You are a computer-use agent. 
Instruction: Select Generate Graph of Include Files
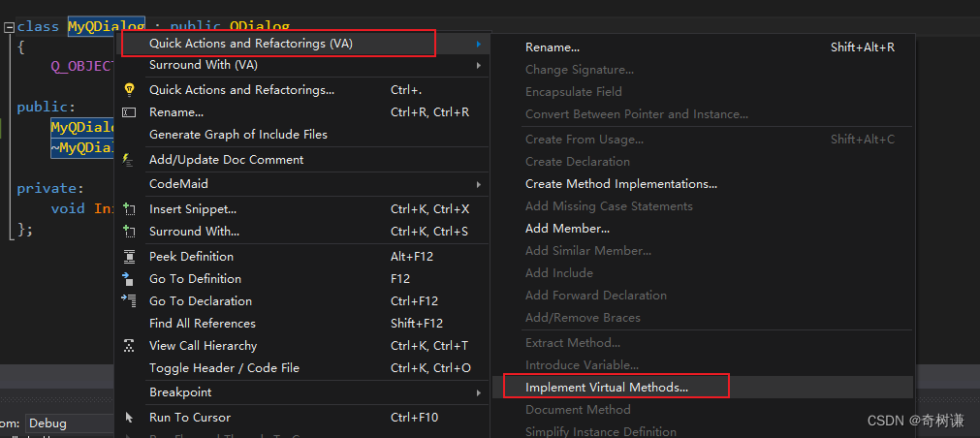[301, 135]
